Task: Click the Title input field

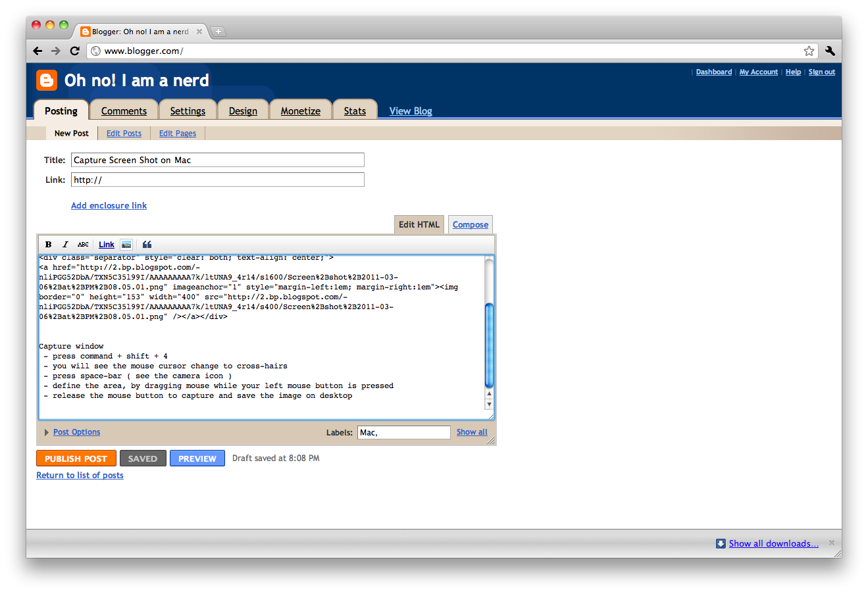Action: pyautogui.click(x=218, y=160)
